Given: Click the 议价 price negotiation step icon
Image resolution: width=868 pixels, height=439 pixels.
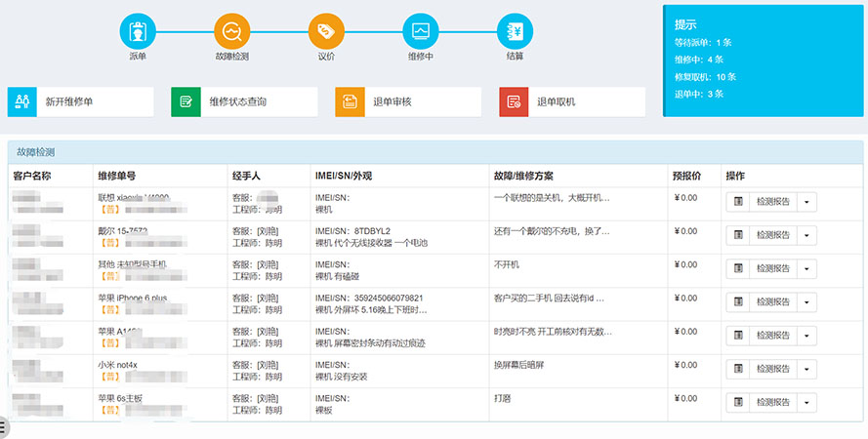Looking at the screenshot, I should coord(326,31).
